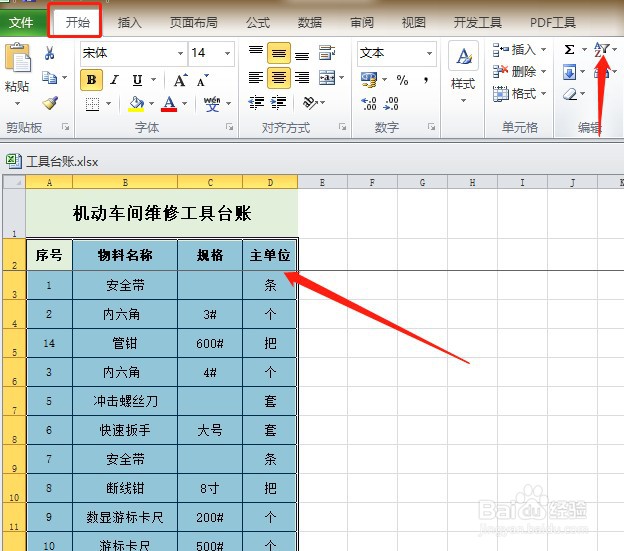Click the text orientation icon
Image resolution: width=624 pixels, height=551 pixels.
click(310, 102)
